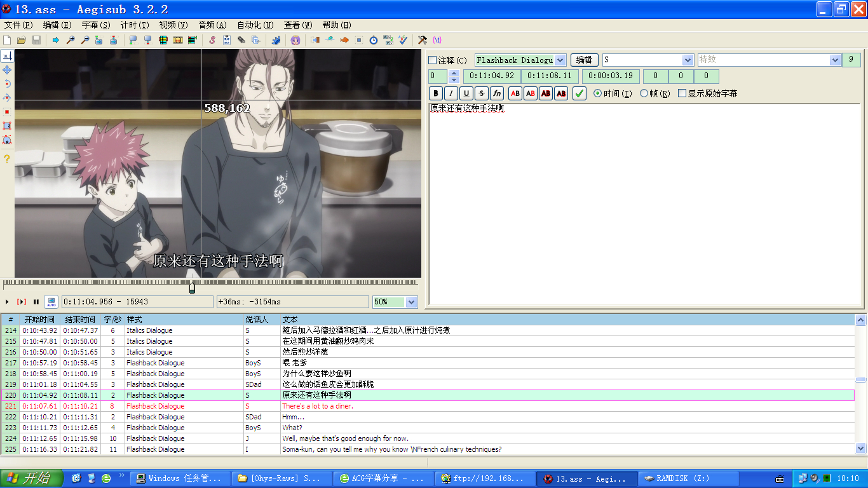Toggle underline formatting button

(x=466, y=93)
